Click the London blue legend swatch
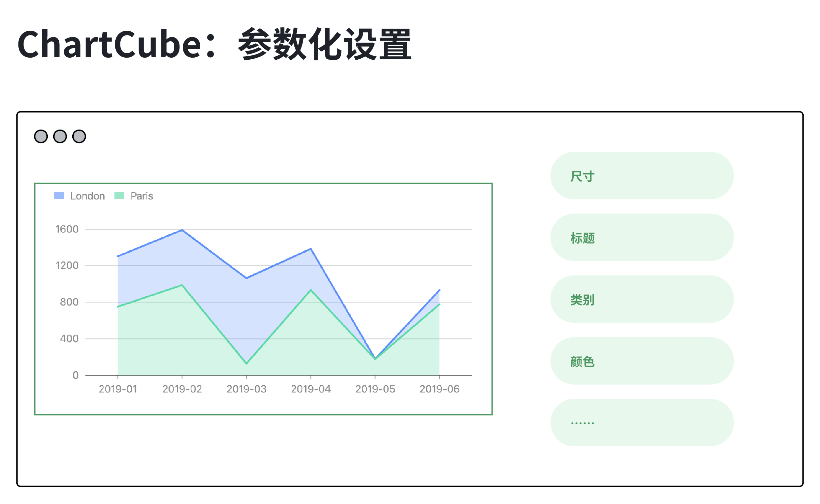 [x=59, y=196]
